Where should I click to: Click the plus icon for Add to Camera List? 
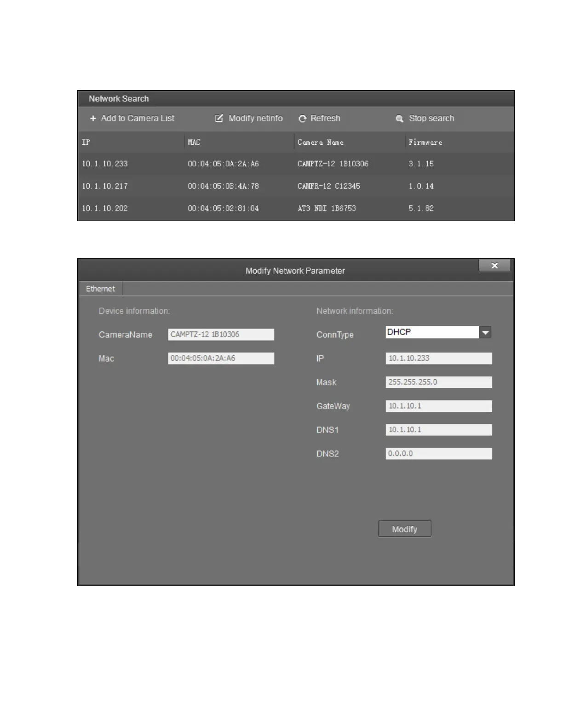pyautogui.click(x=93, y=119)
